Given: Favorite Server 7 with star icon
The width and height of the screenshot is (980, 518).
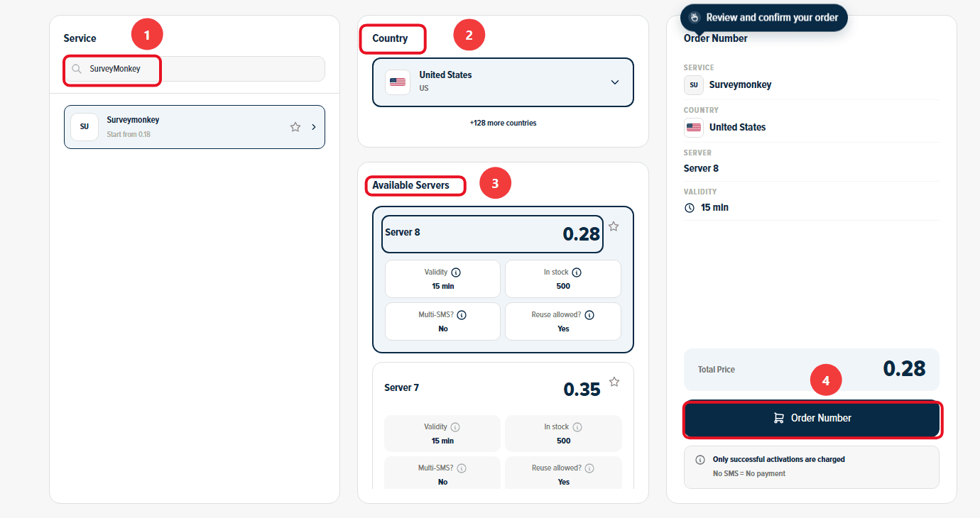Looking at the screenshot, I should click(614, 382).
